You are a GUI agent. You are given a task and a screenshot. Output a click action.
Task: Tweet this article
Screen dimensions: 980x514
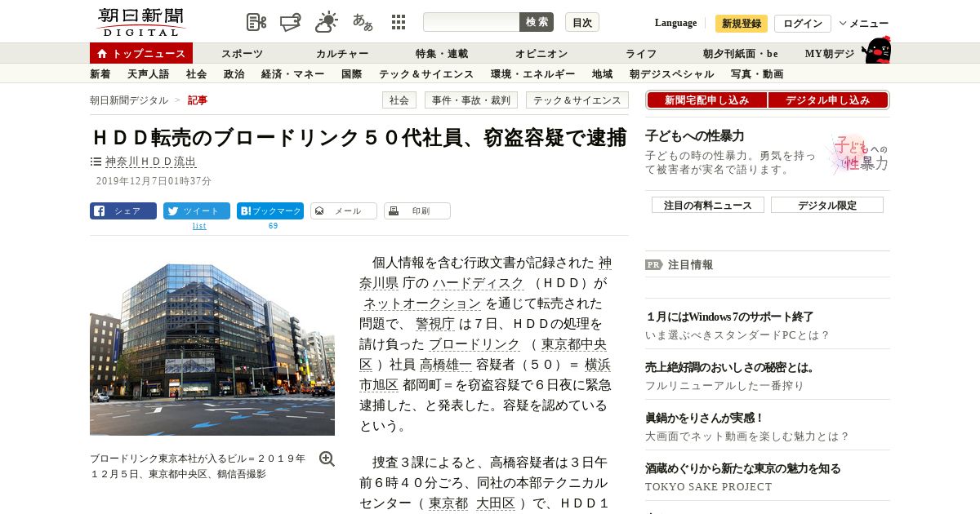tap(197, 210)
